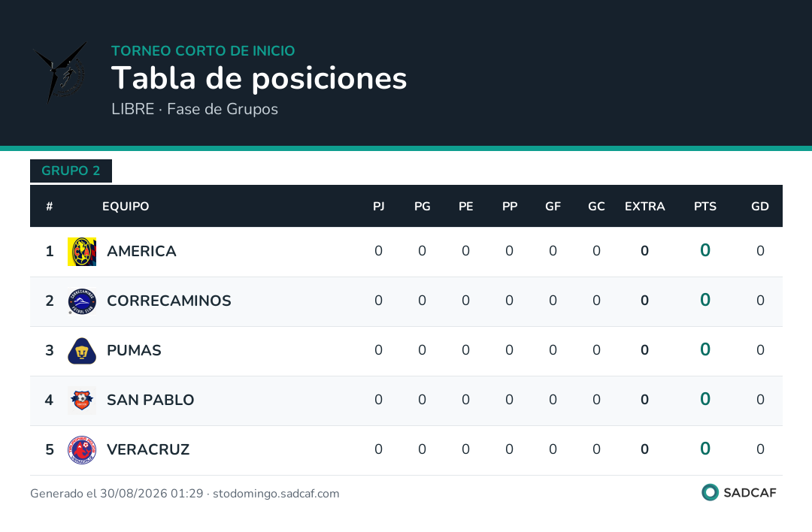
Task: Click the SADCAF ring logo icon
Action: tap(710, 492)
